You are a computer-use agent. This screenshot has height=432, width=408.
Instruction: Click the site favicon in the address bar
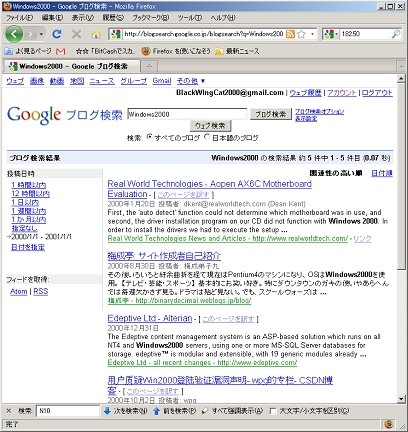click(116, 34)
